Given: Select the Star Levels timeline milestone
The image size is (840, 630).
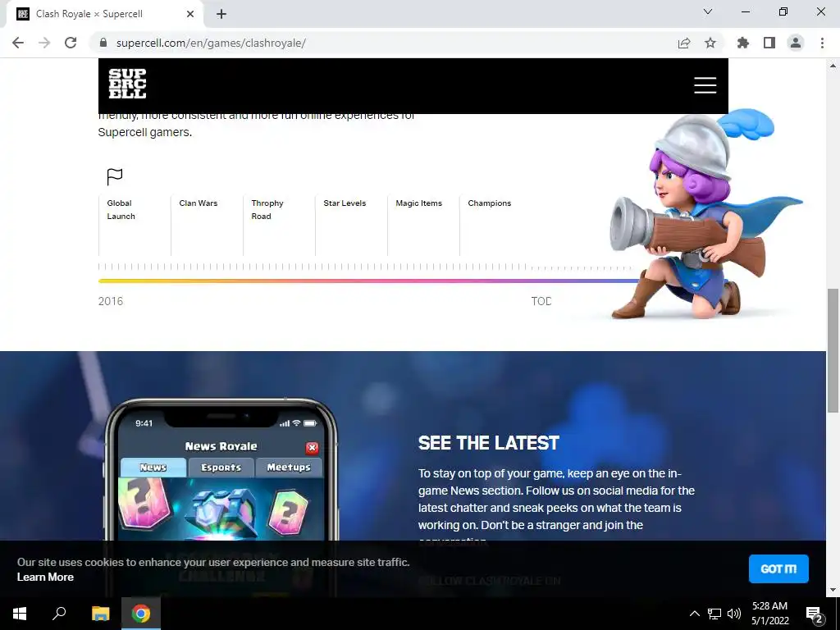Looking at the screenshot, I should [345, 203].
